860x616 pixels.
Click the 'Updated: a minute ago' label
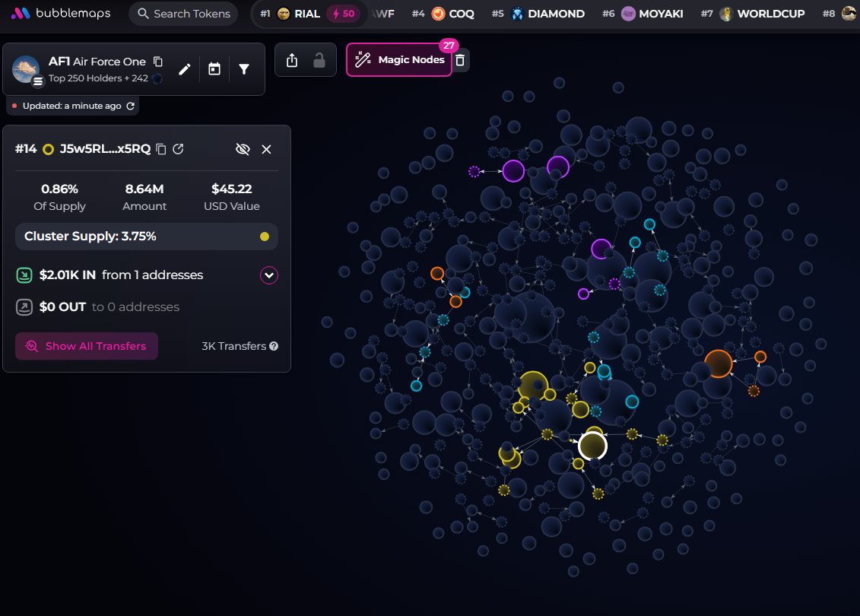tap(71, 106)
